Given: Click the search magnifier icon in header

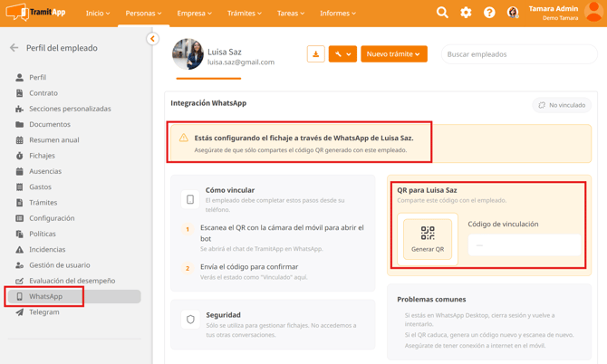Looking at the screenshot, I should click(442, 13).
